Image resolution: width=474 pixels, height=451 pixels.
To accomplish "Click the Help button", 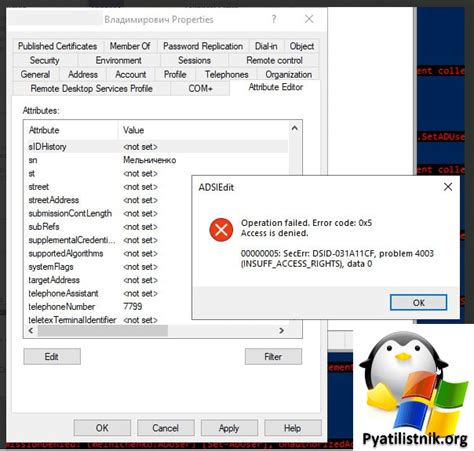I will coord(292,428).
